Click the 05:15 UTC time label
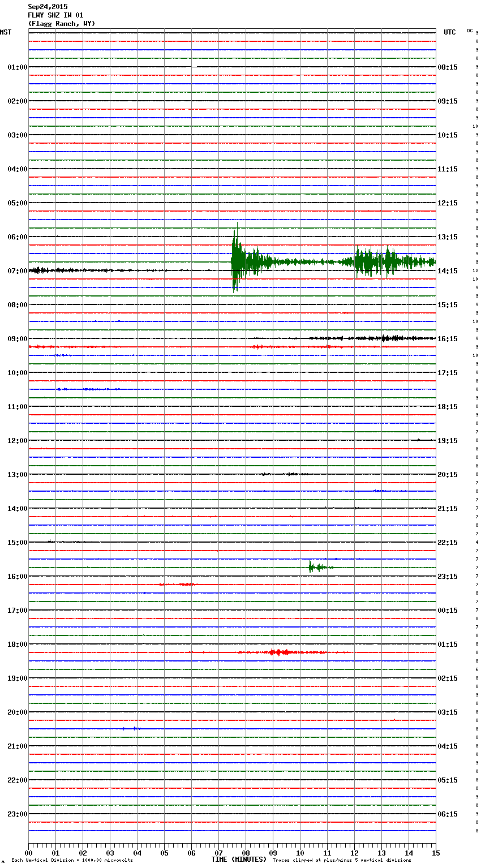Screen dimensions: 481x868 [448, 780]
